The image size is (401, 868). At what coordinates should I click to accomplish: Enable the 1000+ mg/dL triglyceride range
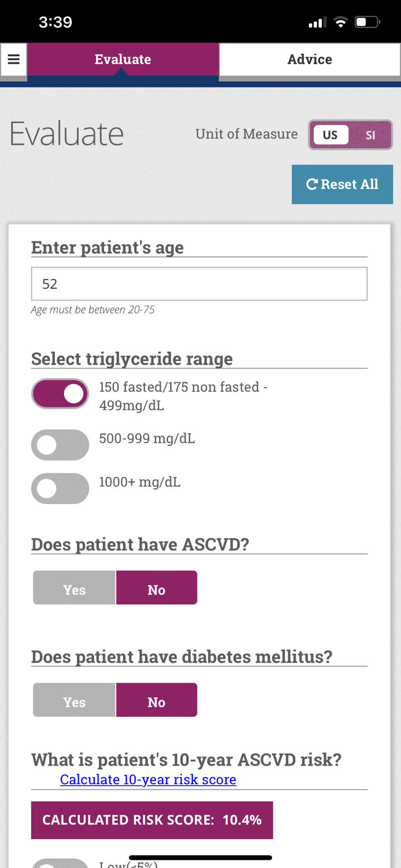60,488
